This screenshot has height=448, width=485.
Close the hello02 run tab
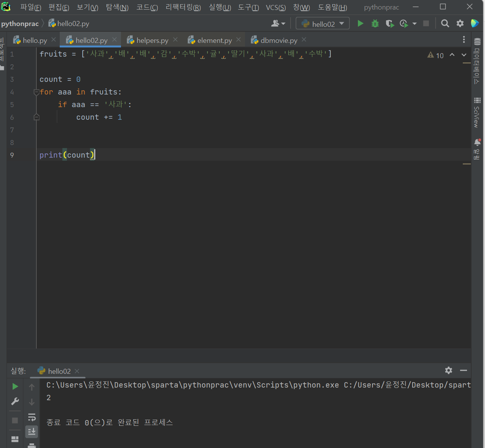[77, 371]
